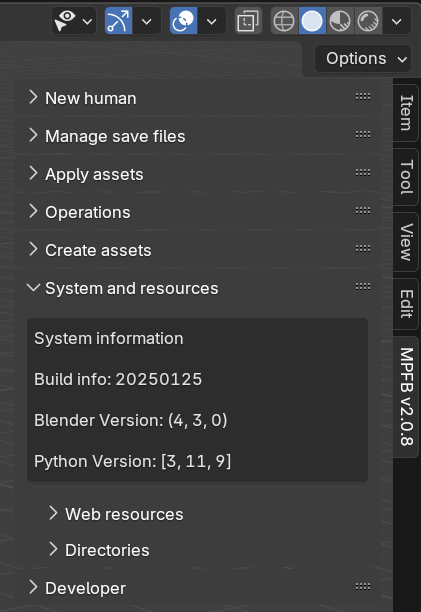This screenshot has height=612, width=421.
Task: Open the gizmo options dropdown arrow
Action: tap(147, 21)
